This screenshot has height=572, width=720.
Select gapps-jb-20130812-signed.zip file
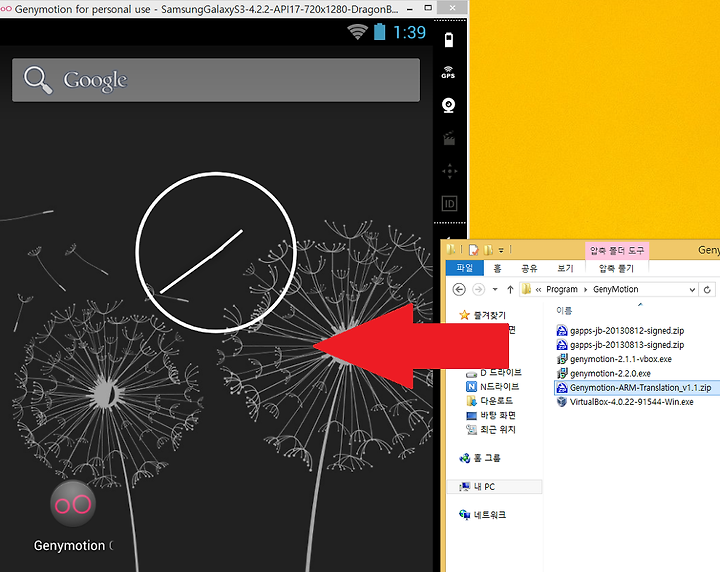click(x=627, y=331)
